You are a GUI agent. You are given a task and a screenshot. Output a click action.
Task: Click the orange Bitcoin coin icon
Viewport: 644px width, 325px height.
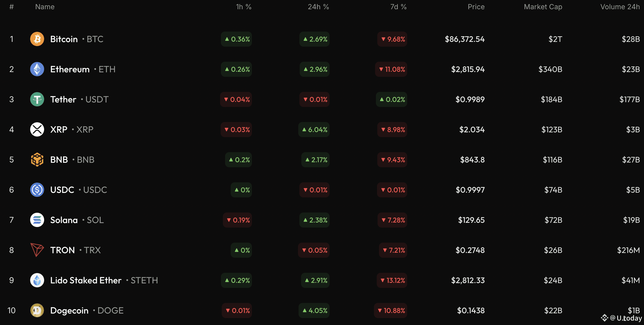point(37,39)
